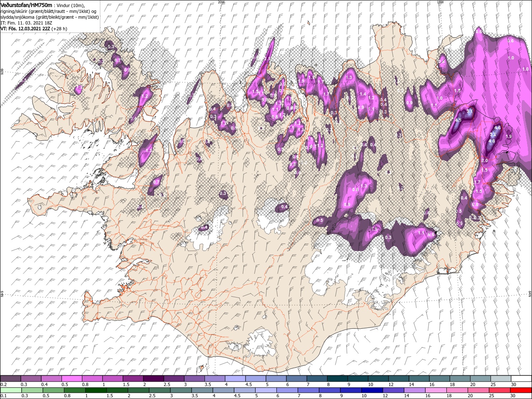
Task: Pick the magenta 1–1.5 swatch in top scale
Action: [x=112, y=379]
